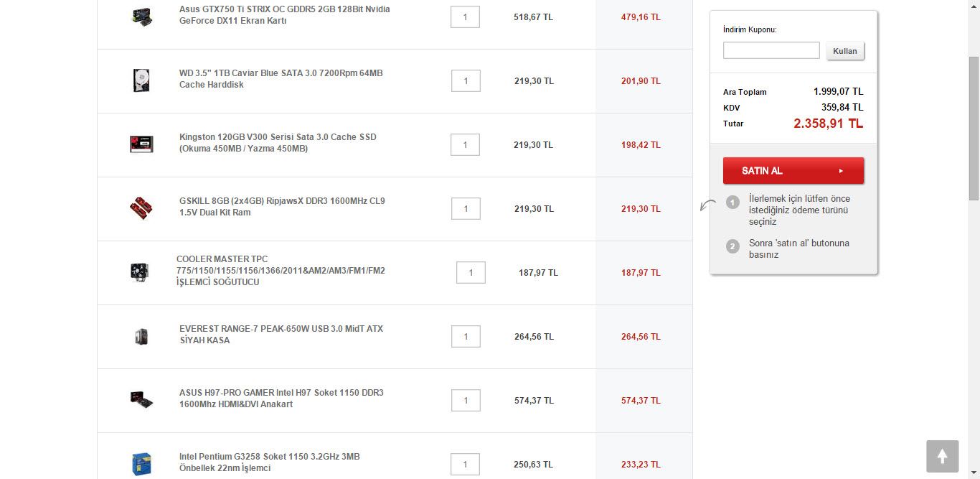Click the WD Caviar Blue harddisk image
Viewport: 980px width, 479px height.
[141, 80]
